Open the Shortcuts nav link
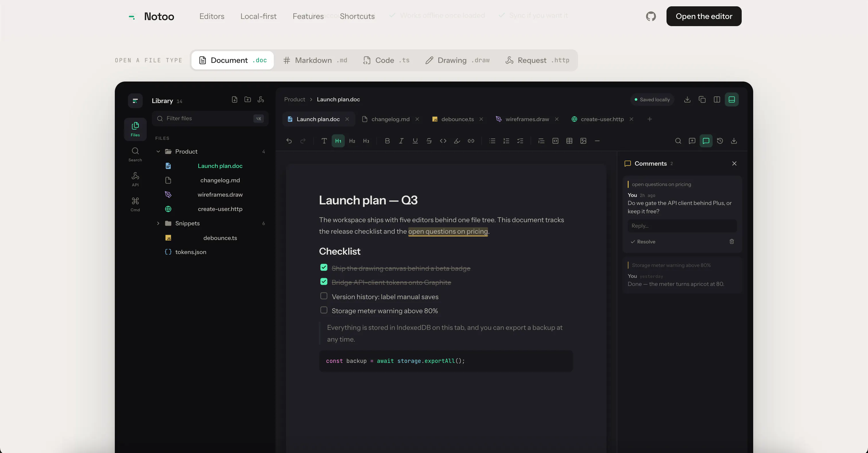The width and height of the screenshot is (868, 453). point(357,16)
